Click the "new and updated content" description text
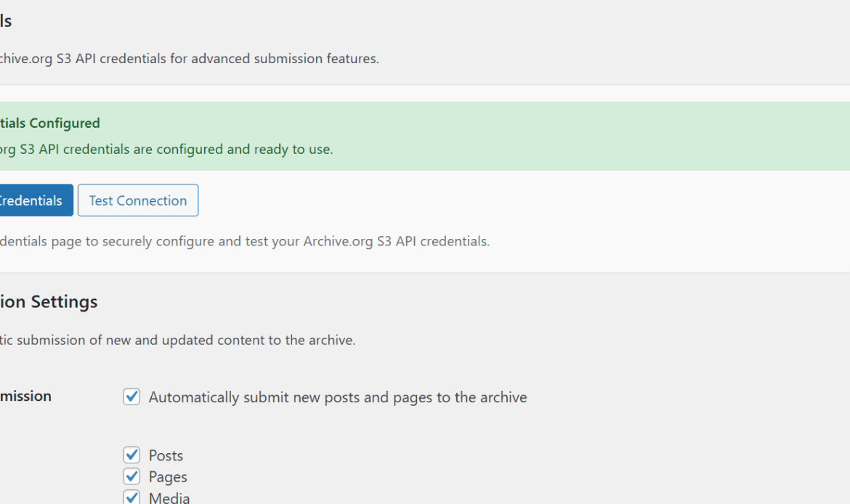Screen dimensions: 850x504 (x=178, y=340)
